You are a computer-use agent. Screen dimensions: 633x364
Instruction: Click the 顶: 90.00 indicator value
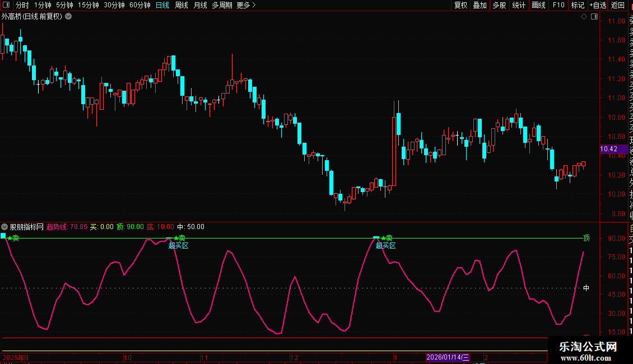pos(130,227)
